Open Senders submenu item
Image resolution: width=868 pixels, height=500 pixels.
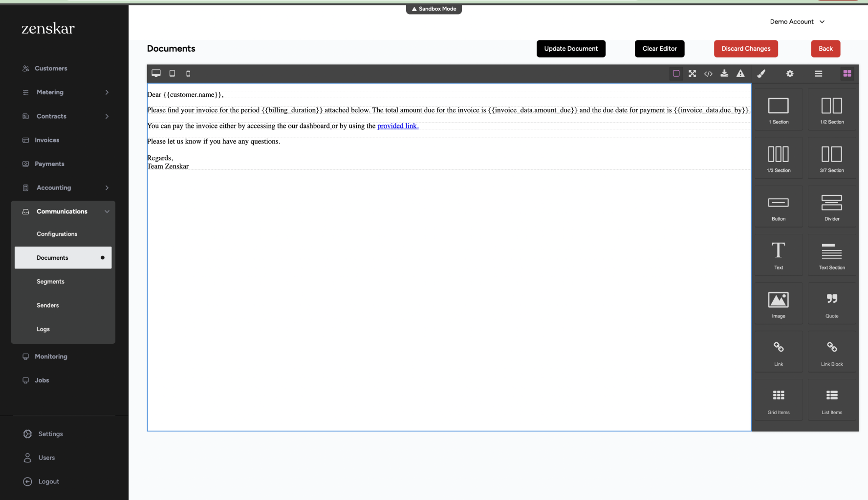pyautogui.click(x=47, y=306)
